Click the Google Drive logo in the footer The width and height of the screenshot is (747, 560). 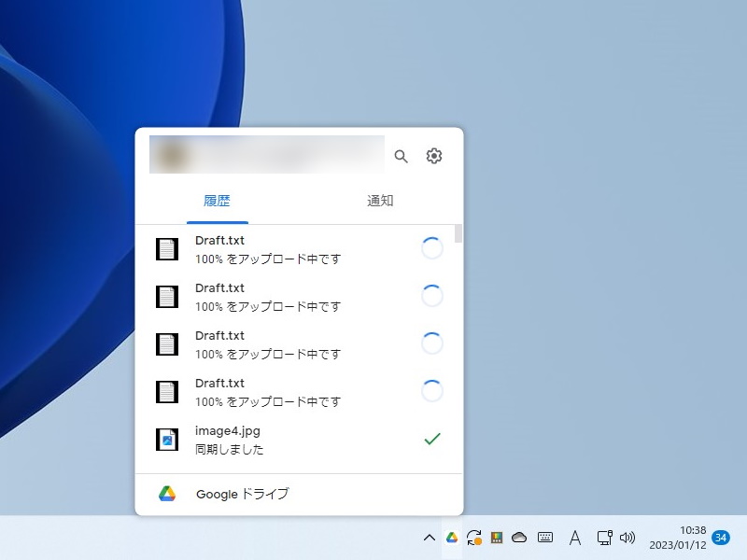click(x=167, y=494)
